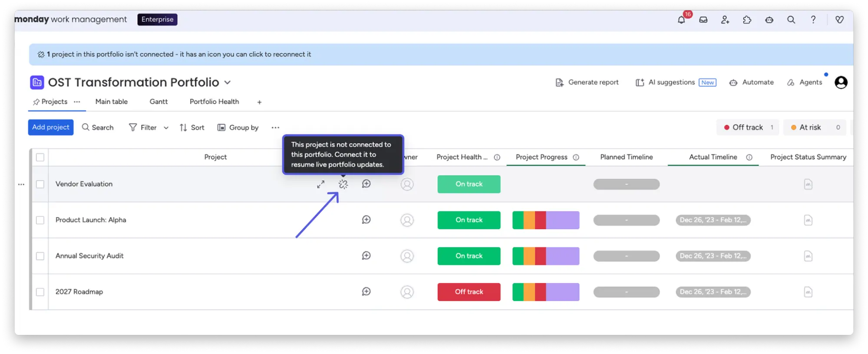
Task: Open AI suggestions
Action: click(676, 82)
